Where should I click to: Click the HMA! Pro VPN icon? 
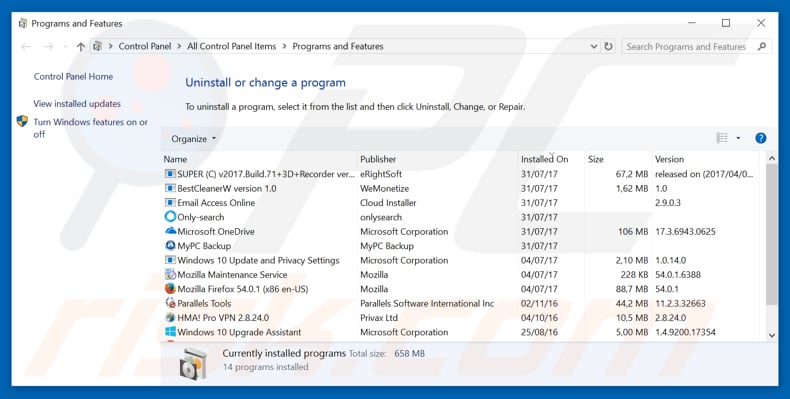click(170, 318)
